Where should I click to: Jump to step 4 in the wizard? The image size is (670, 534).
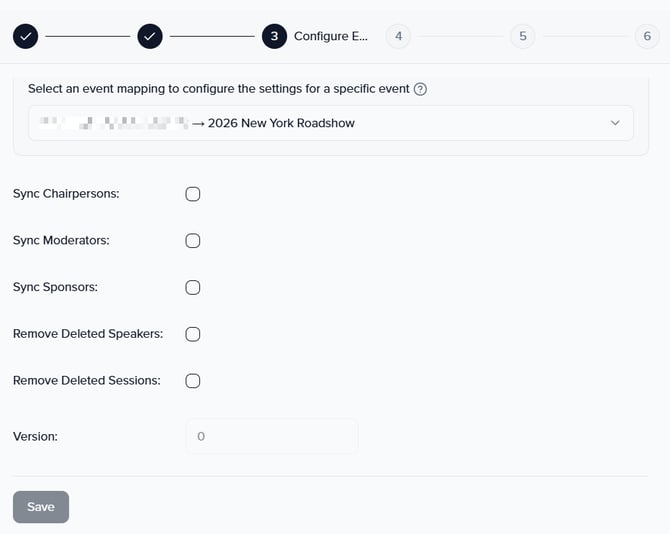pyautogui.click(x=398, y=36)
